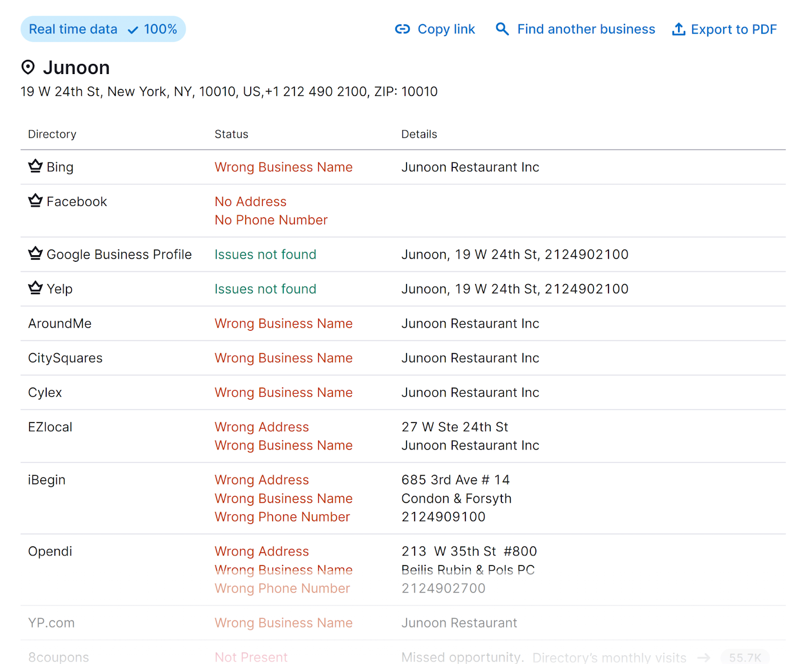Click 27 W Ste 24th St detail

click(455, 427)
